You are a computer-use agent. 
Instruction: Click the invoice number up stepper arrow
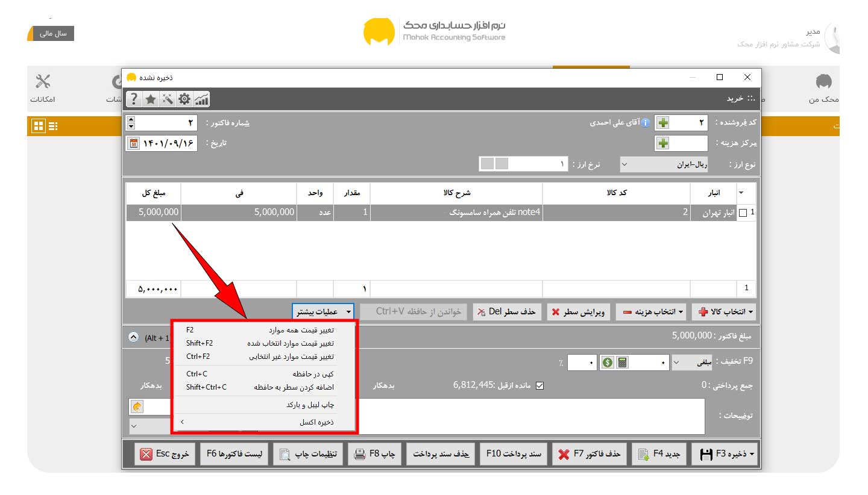[x=131, y=119]
